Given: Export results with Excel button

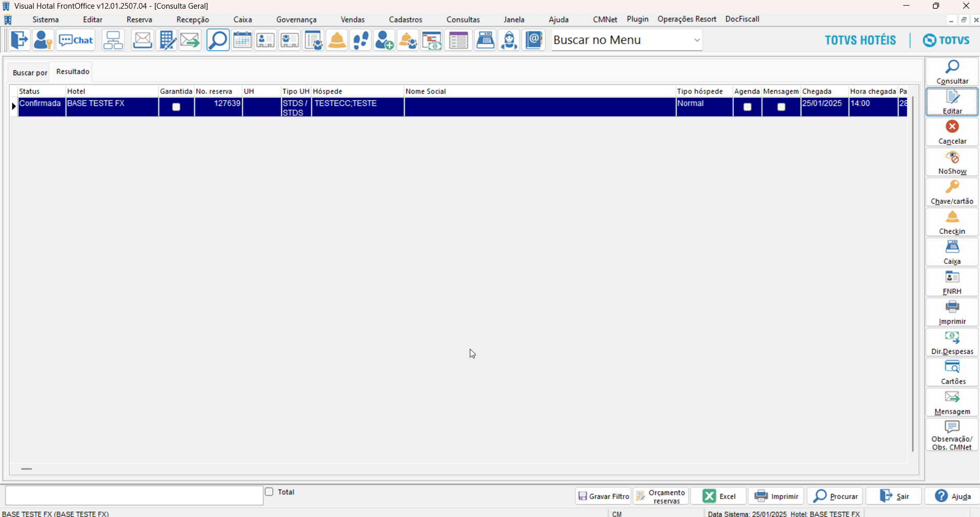Looking at the screenshot, I should (x=718, y=496).
